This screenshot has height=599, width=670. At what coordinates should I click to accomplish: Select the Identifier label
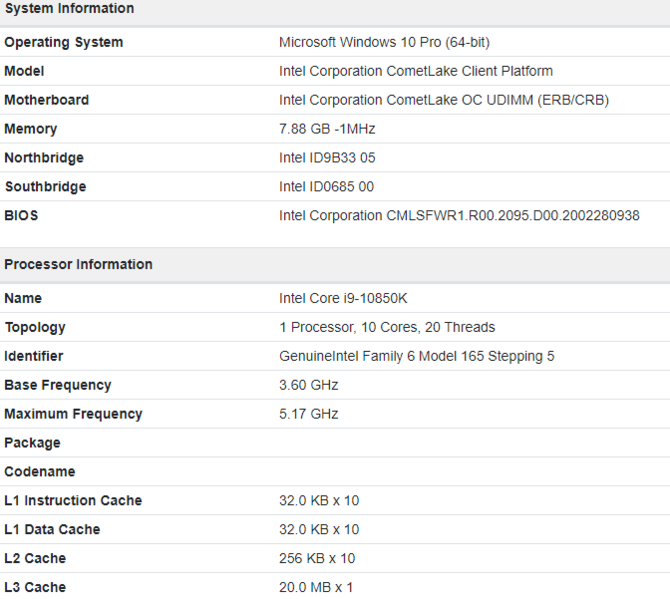34,356
